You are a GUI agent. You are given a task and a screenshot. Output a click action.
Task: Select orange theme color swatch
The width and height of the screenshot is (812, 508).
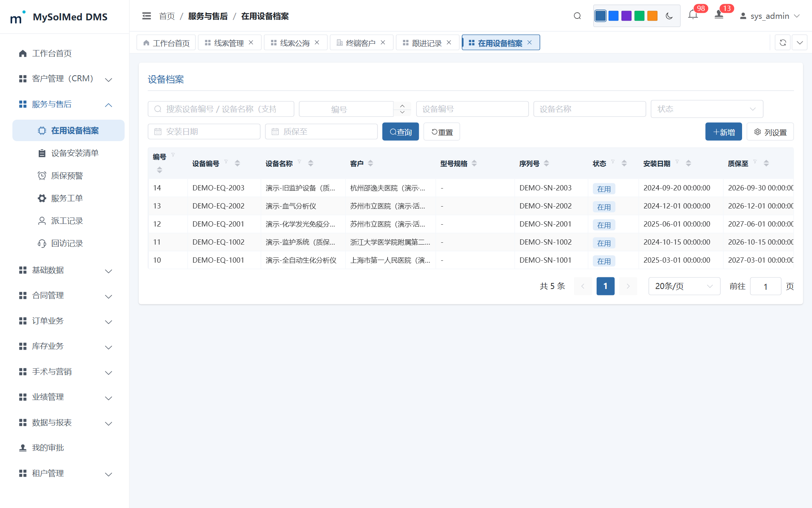tap(652, 16)
